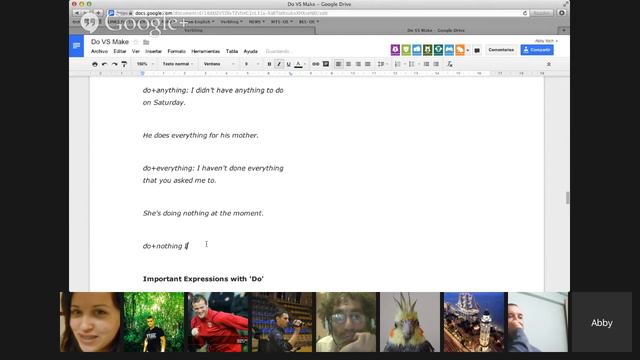Switch to Do VS Make browser tab

(436, 30)
